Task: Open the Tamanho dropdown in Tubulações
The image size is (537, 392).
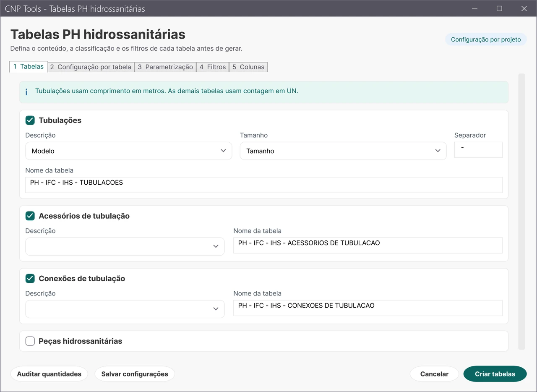Action: pyautogui.click(x=343, y=151)
